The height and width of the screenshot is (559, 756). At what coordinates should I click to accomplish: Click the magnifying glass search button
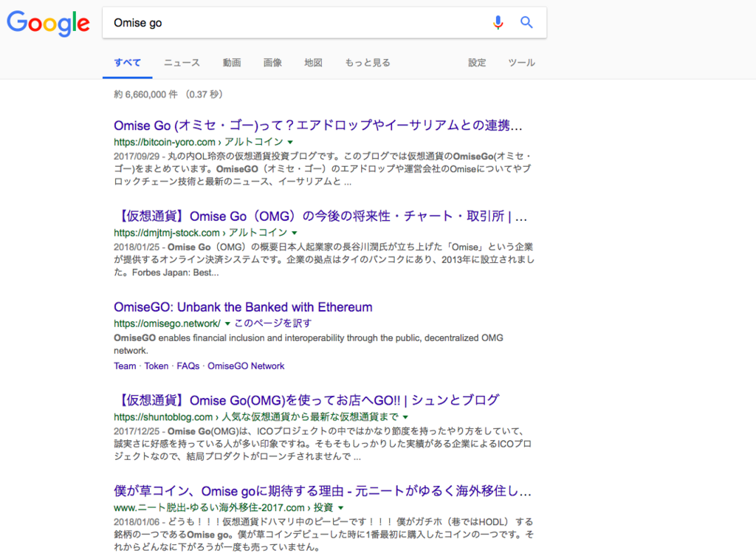pos(526,22)
